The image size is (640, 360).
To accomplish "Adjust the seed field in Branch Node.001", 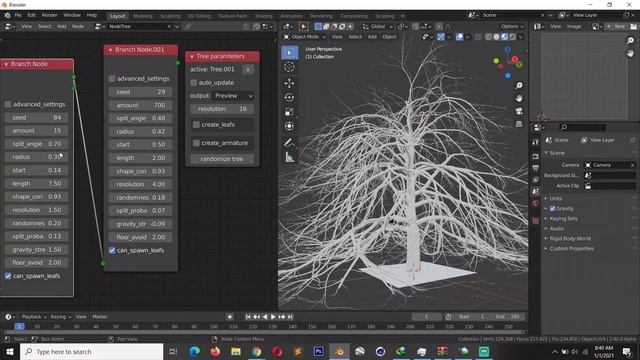I will click(140, 92).
